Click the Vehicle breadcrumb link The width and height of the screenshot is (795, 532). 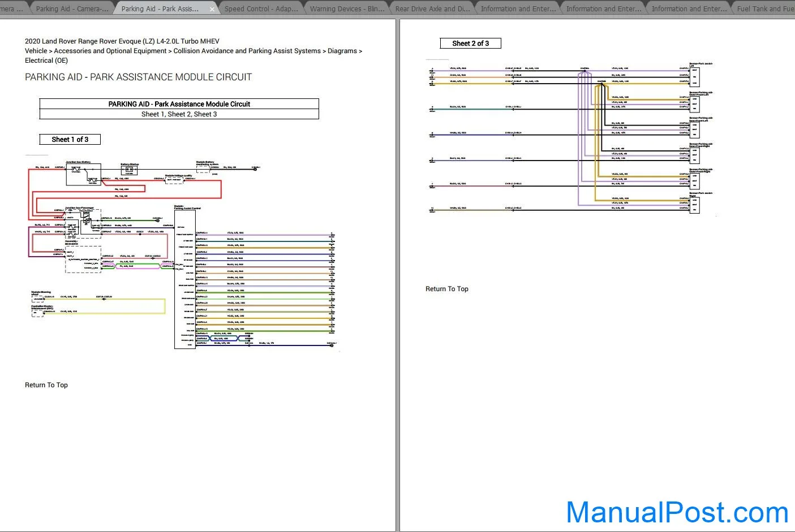click(36, 51)
